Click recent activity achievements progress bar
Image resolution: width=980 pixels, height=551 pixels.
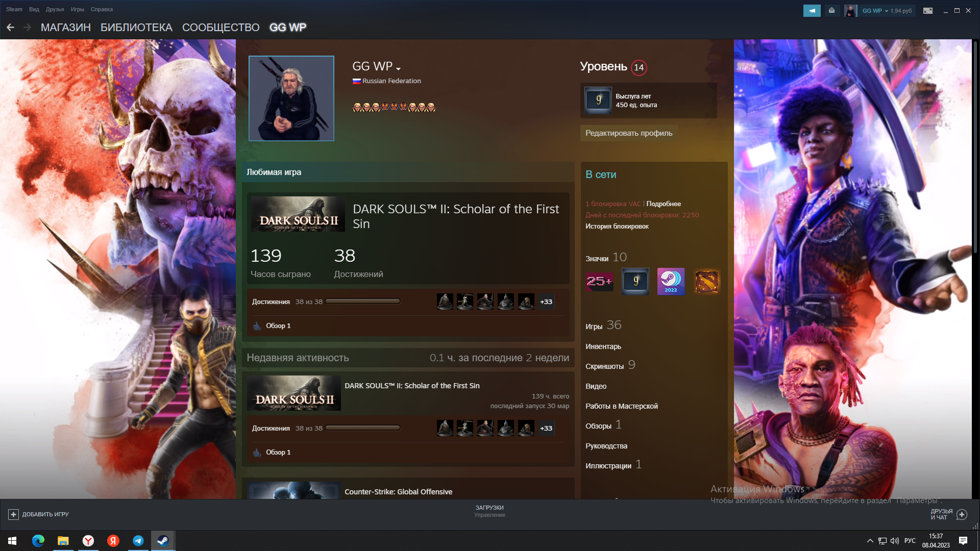[363, 428]
